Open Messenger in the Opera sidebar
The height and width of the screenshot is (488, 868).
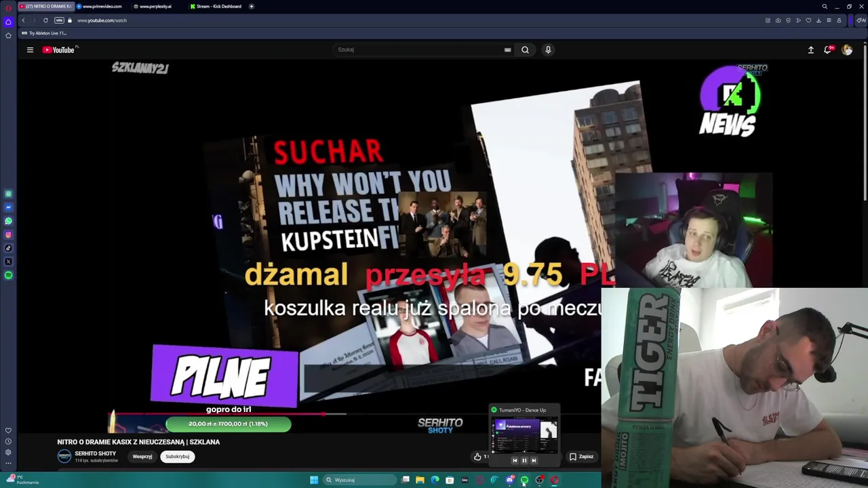[x=8, y=207]
